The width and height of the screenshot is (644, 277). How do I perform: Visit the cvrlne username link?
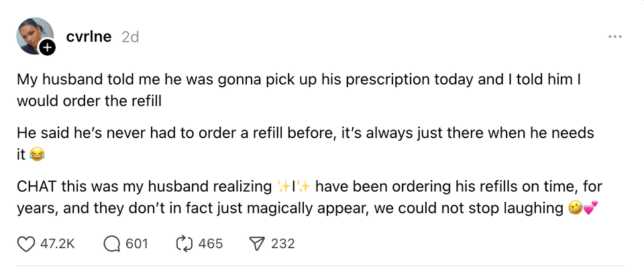pyautogui.click(x=89, y=37)
